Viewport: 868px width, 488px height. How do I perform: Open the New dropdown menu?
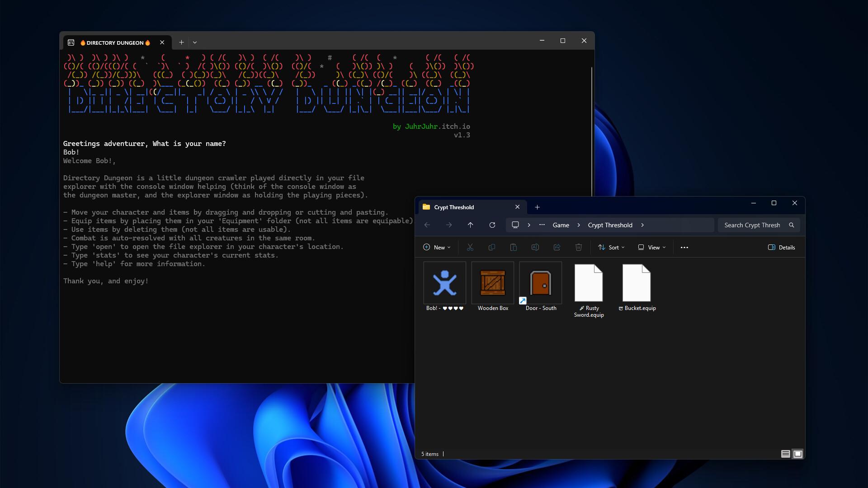(436, 247)
